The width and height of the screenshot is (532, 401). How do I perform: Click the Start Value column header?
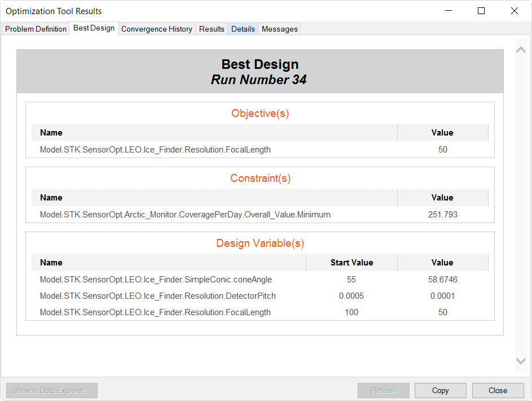(351, 263)
